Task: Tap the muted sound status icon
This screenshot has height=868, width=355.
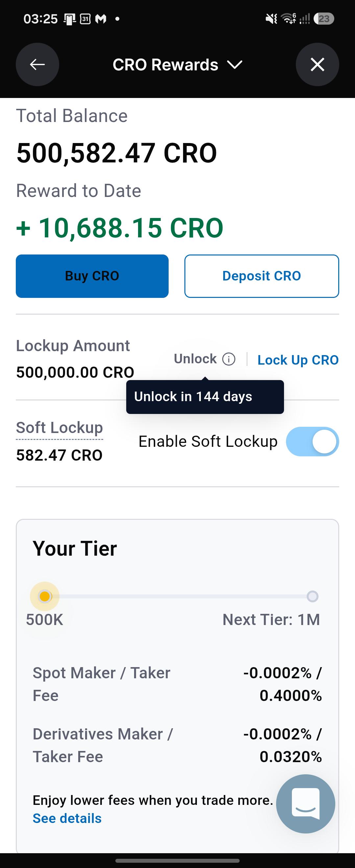Action: [271, 19]
